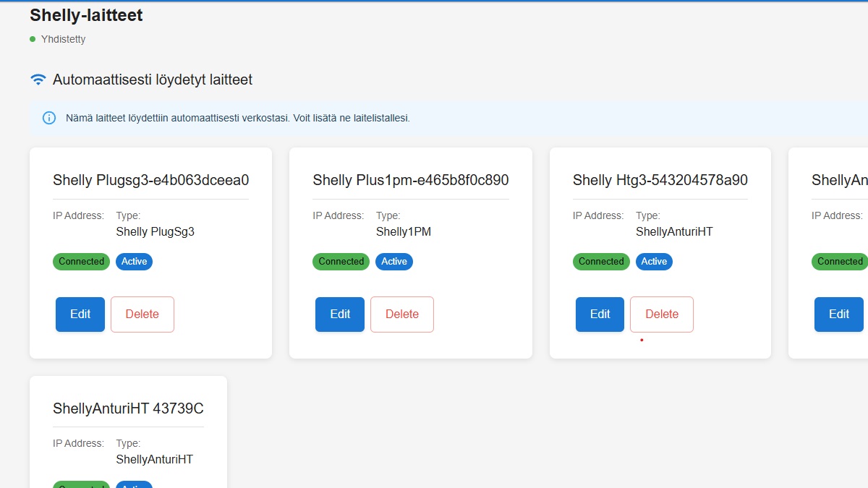Click Edit on the partially visible fourth card
This screenshot has width=868, height=488.
(838, 314)
